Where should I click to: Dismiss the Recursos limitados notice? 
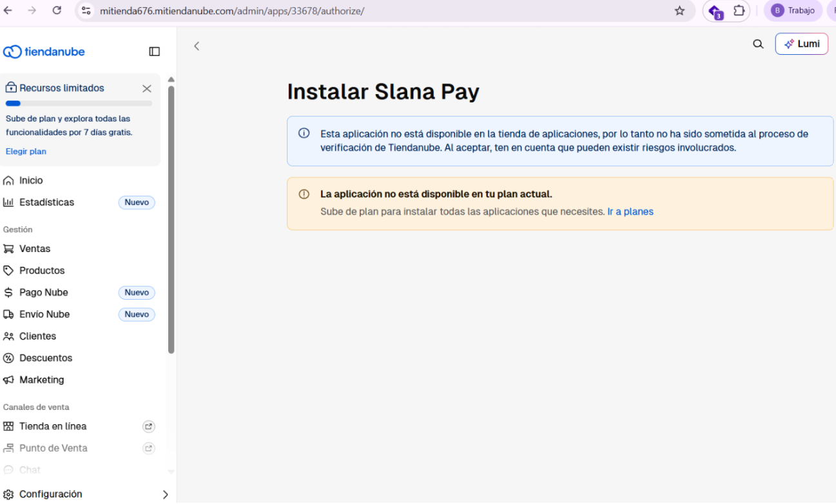point(147,88)
